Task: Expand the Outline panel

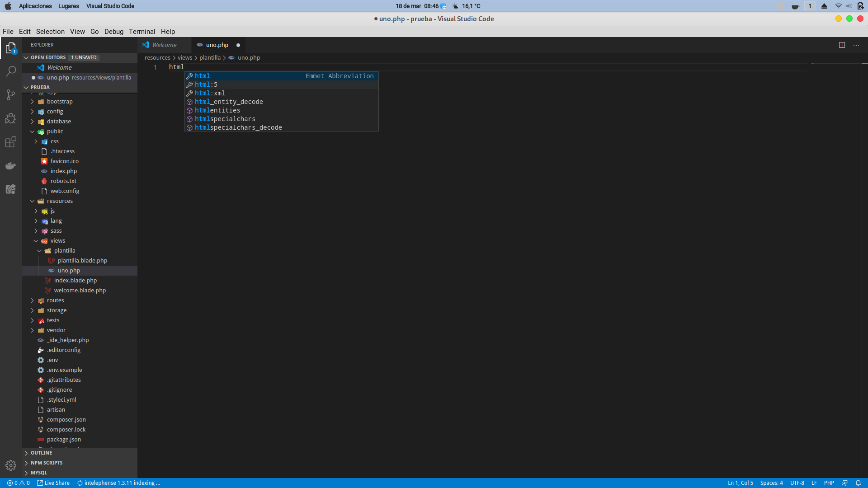Action: click(80, 453)
